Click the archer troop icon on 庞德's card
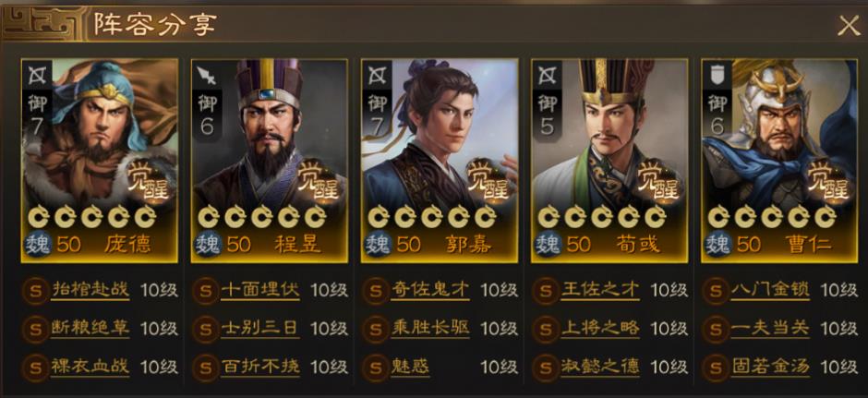Image resolution: width=868 pixels, height=398 pixels. [37, 76]
